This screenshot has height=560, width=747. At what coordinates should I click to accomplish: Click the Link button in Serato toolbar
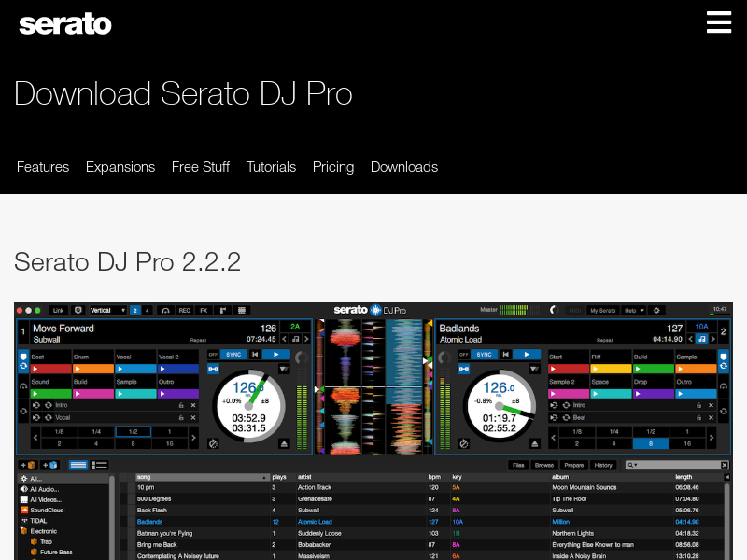coord(58,311)
